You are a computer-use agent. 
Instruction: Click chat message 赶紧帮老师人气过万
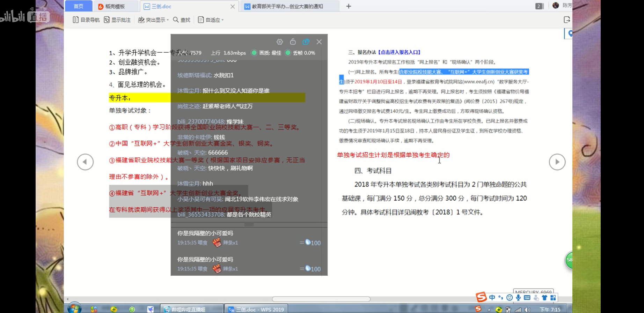point(227,106)
